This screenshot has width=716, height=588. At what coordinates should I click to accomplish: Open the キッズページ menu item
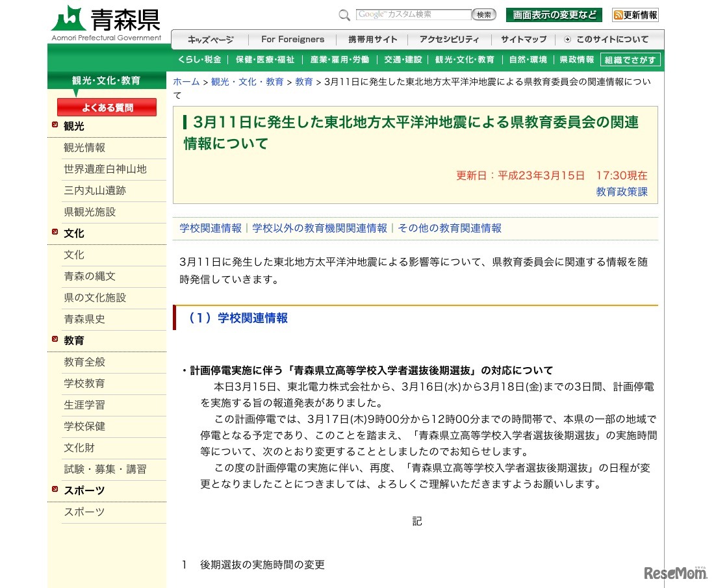pos(209,39)
